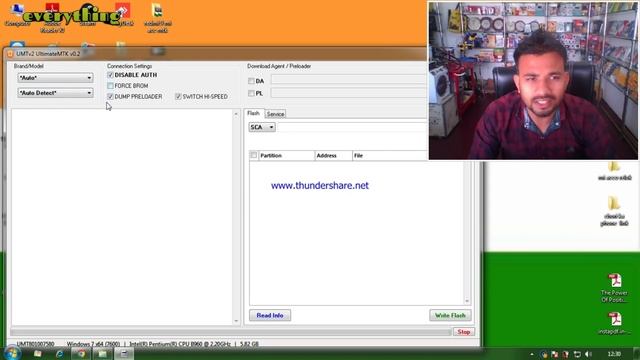Open the SCA scatter type dropdown
This screenshot has height=360, width=640.
262,127
